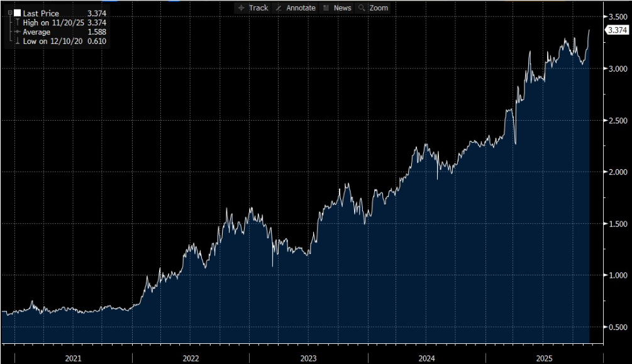Click the 2024 year label on time axis
The height and width of the screenshot is (364, 632).
[426, 358]
